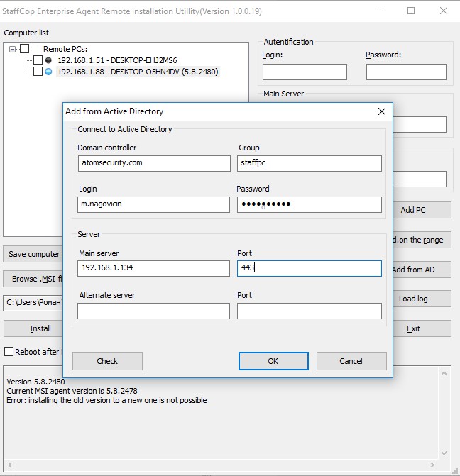The width and height of the screenshot is (460, 476).
Task: Click the Exit button
Action: (x=414, y=328)
